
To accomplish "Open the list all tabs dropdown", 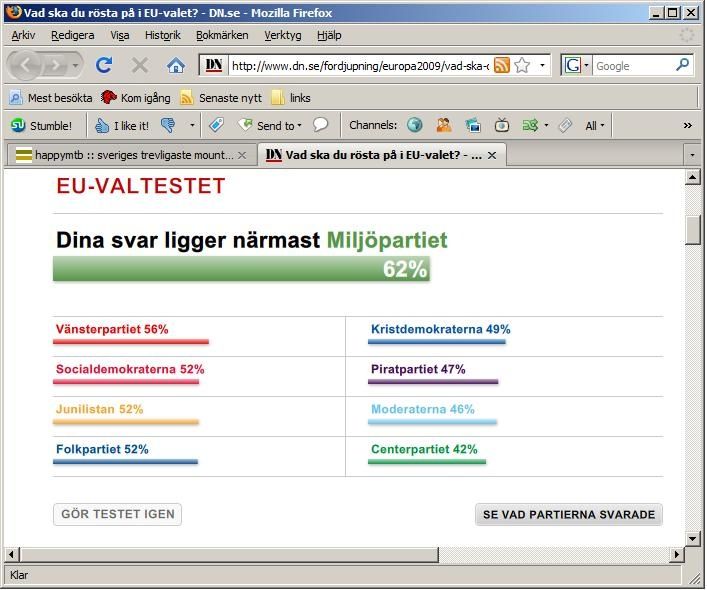I will (692, 156).
